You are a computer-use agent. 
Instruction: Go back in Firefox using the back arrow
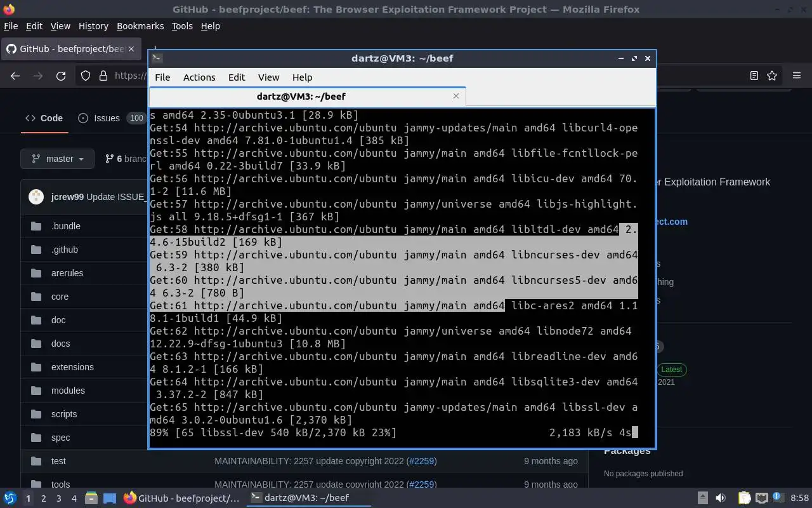pyautogui.click(x=15, y=76)
